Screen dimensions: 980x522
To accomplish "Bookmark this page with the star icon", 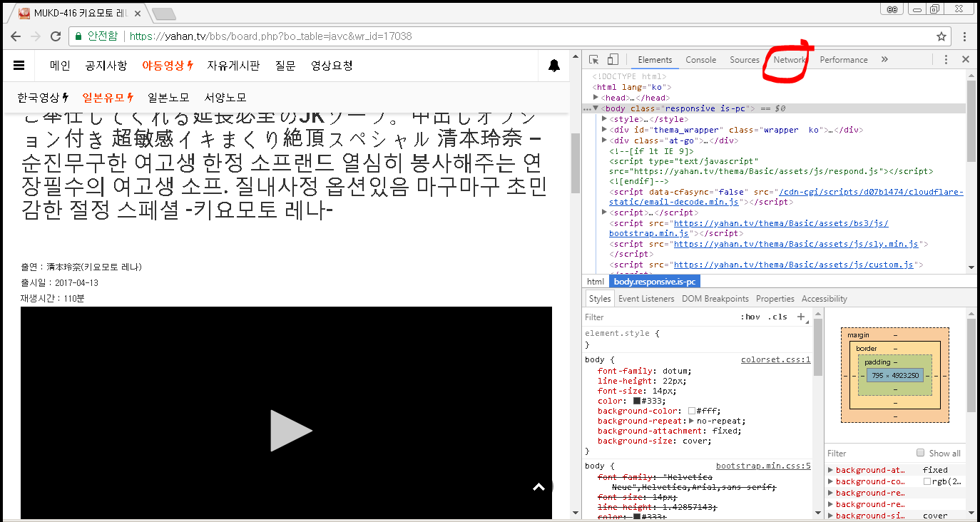I will click(941, 36).
